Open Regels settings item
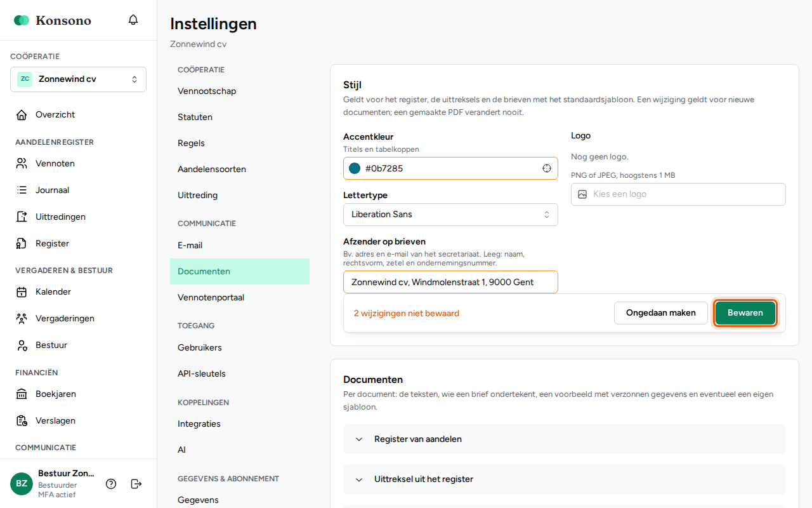This screenshot has height=508, width=812. point(240,144)
